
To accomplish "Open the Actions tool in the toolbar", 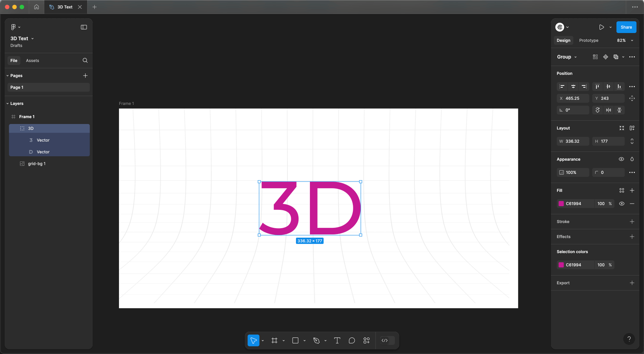I will (x=366, y=340).
